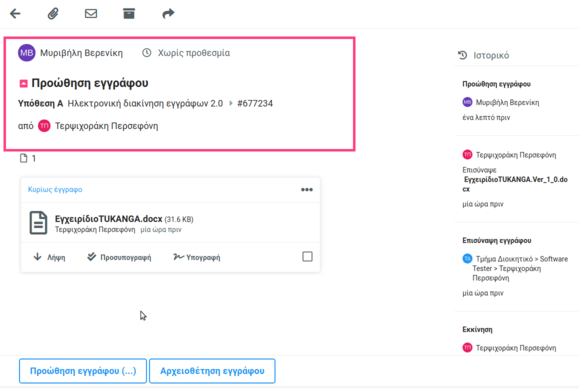Download the document with Λήψη
This screenshot has height=389, width=579.
click(49, 257)
